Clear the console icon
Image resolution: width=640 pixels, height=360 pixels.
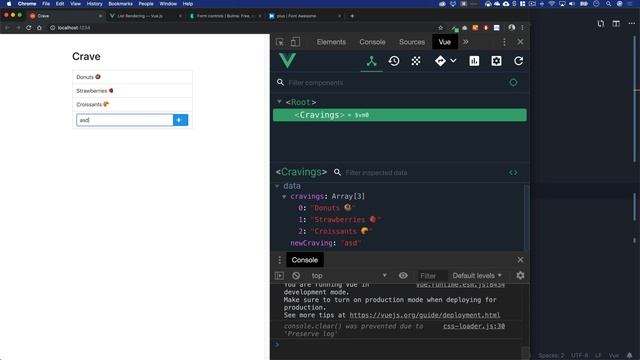[x=296, y=276]
